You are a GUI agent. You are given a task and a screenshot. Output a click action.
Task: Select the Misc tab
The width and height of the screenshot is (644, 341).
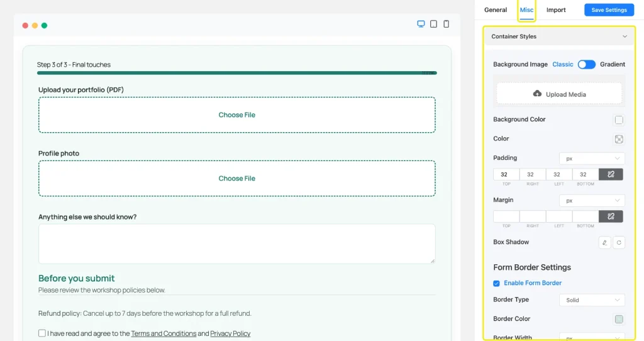(x=526, y=10)
